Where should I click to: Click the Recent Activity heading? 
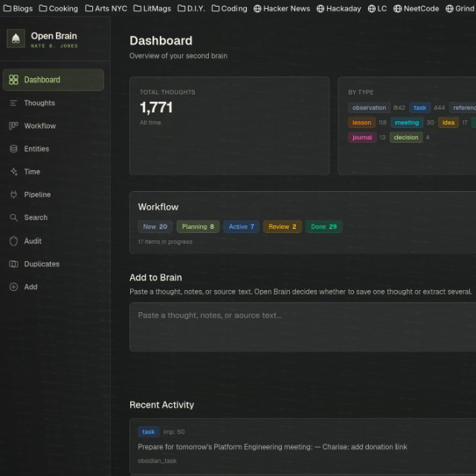coord(162,405)
